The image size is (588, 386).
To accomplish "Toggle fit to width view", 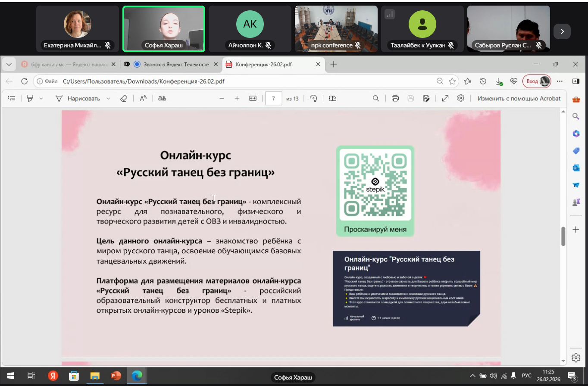I will point(253,98).
